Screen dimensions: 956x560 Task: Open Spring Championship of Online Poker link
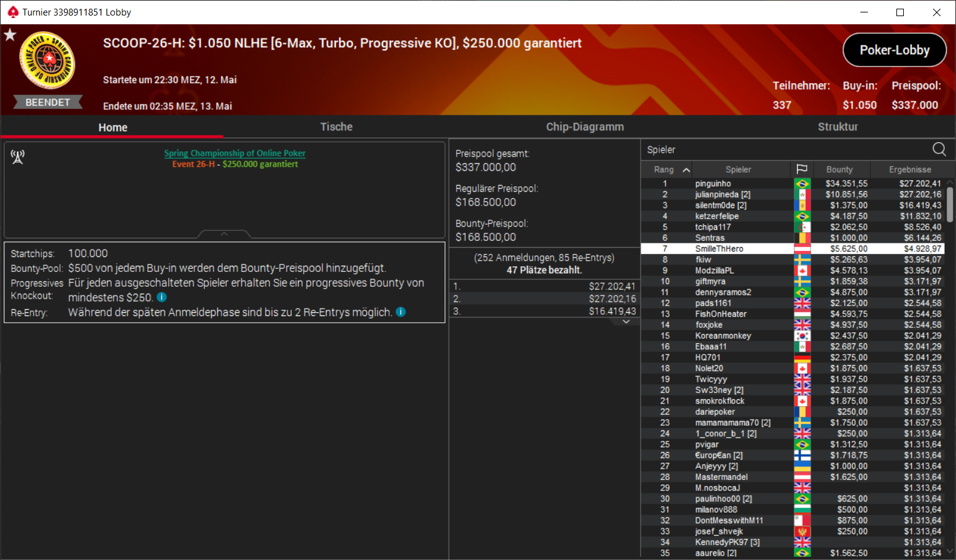coord(235,153)
